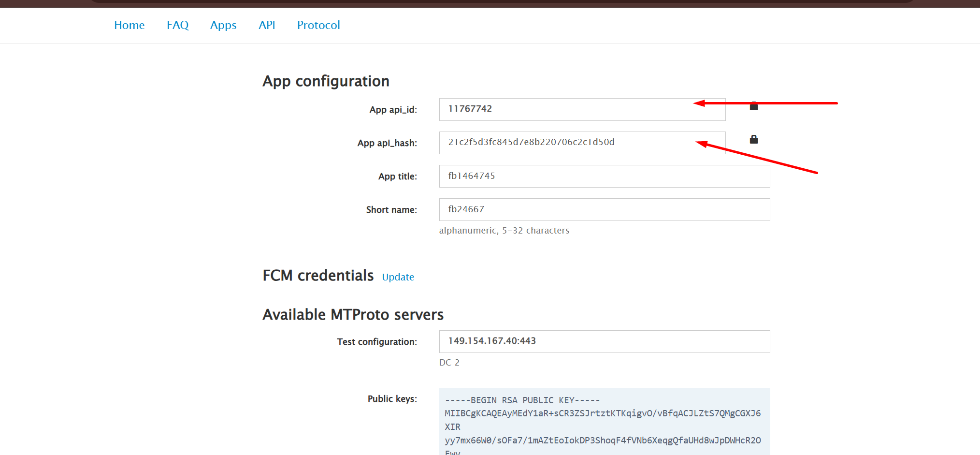This screenshot has width=980, height=455.
Task: Click the Short name text field
Action: (604, 209)
